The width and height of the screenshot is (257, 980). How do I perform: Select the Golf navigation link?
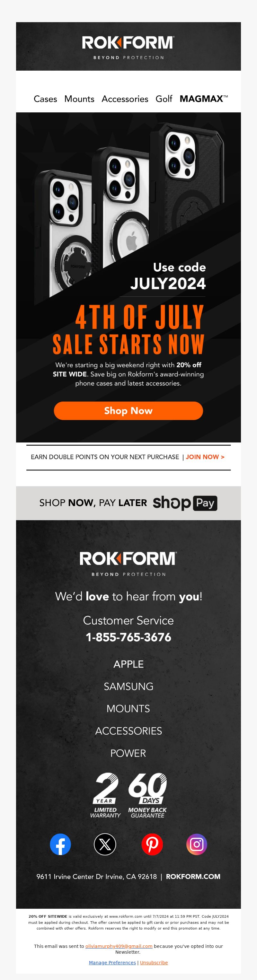click(164, 99)
